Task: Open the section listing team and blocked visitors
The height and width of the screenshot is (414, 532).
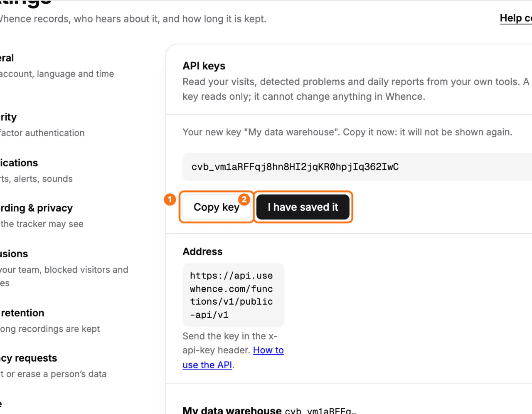Action: pyautogui.click(x=64, y=269)
